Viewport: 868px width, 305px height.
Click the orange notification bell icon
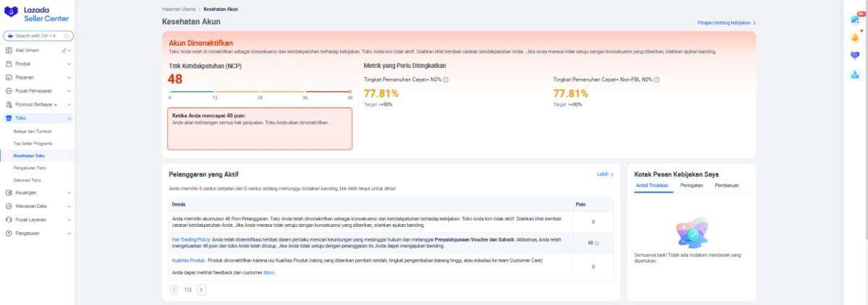coord(855,38)
